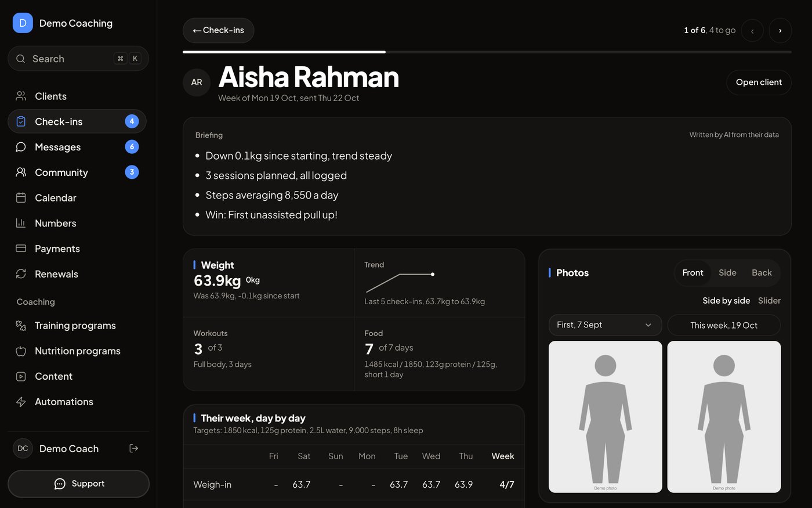Screen dimensions: 812x508
Task: Open Automations in the sidebar
Action: coord(77,402)
